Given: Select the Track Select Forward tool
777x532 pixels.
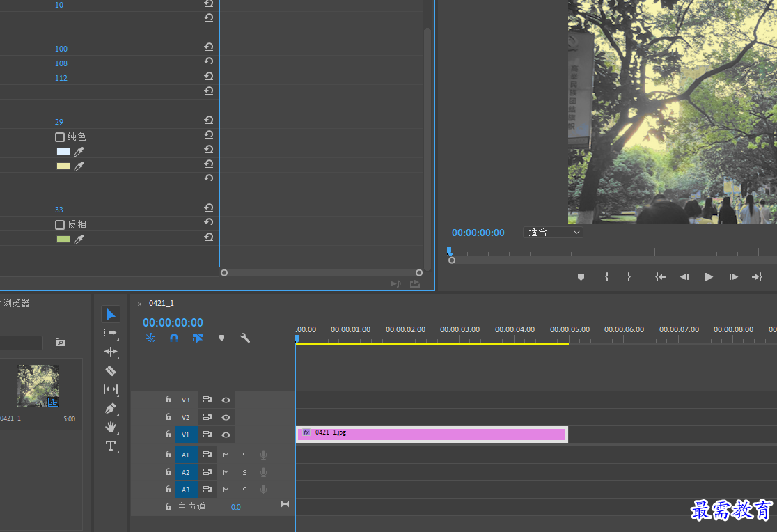Looking at the screenshot, I should point(111,333).
